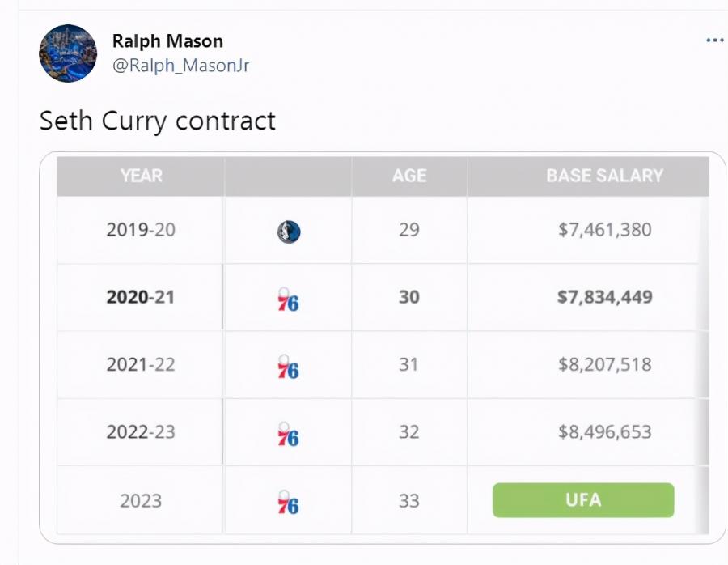Image resolution: width=728 pixels, height=565 pixels.
Task: Select the AGE column header
Action: [x=409, y=175]
